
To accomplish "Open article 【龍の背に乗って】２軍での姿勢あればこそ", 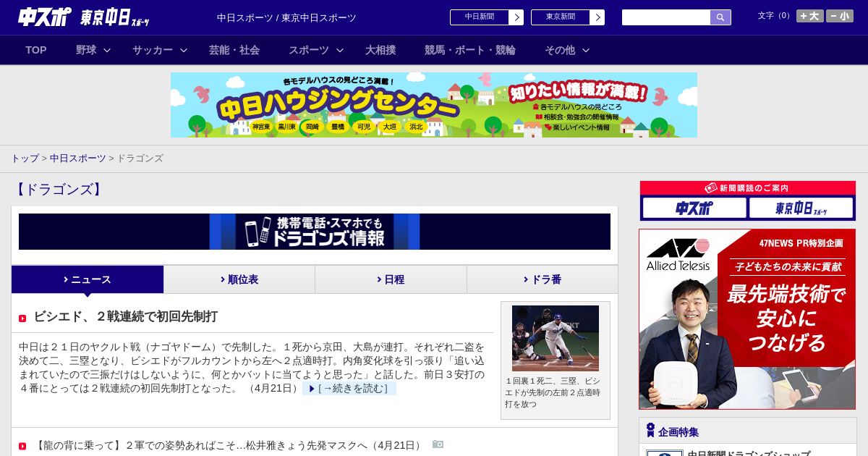I will pyautogui.click(x=228, y=445).
